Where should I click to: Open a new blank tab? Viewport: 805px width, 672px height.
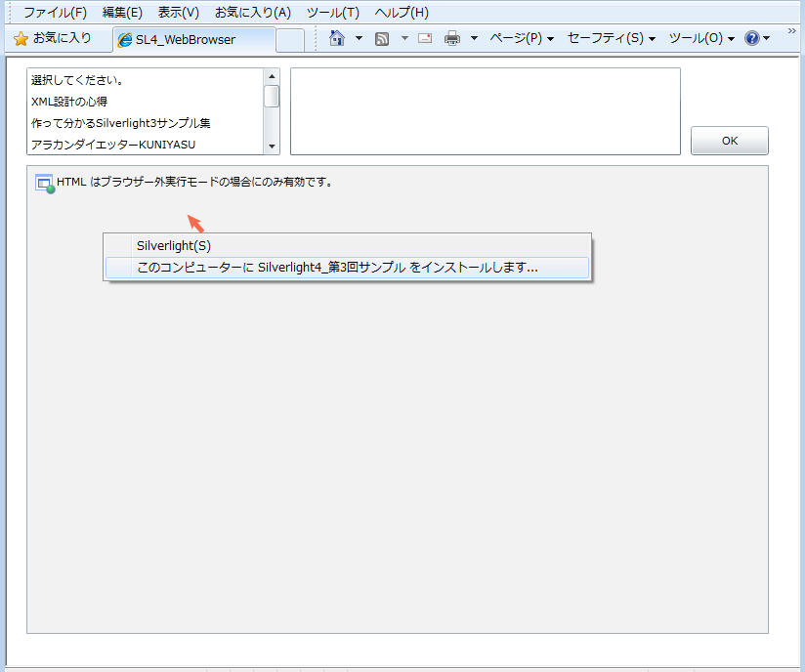pyautogui.click(x=290, y=40)
